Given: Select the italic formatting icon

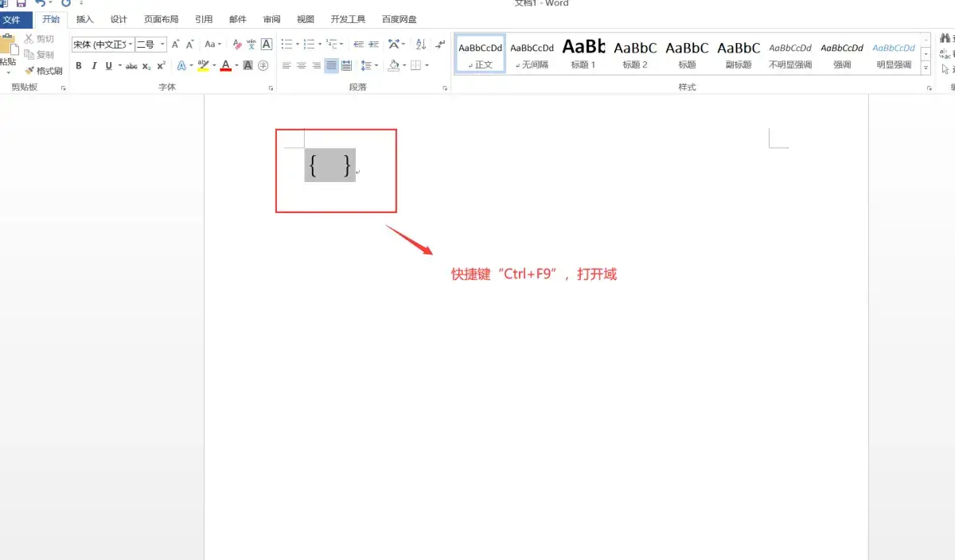Looking at the screenshot, I should pyautogui.click(x=95, y=65).
